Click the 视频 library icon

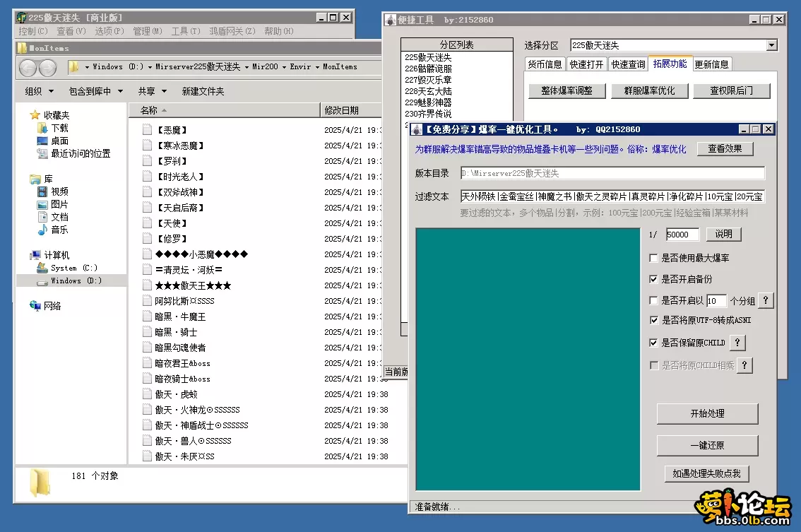pyautogui.click(x=42, y=191)
